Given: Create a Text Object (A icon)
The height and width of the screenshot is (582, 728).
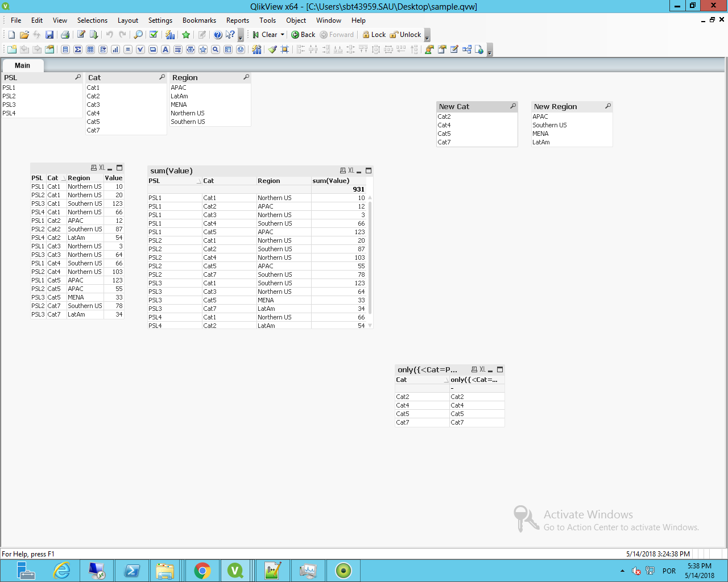Looking at the screenshot, I should pos(166,49).
